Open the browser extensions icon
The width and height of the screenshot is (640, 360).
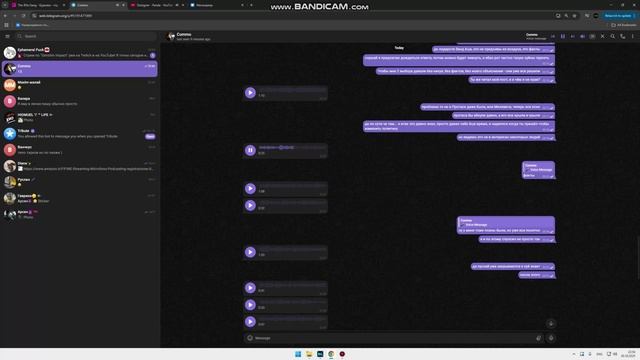587,16
